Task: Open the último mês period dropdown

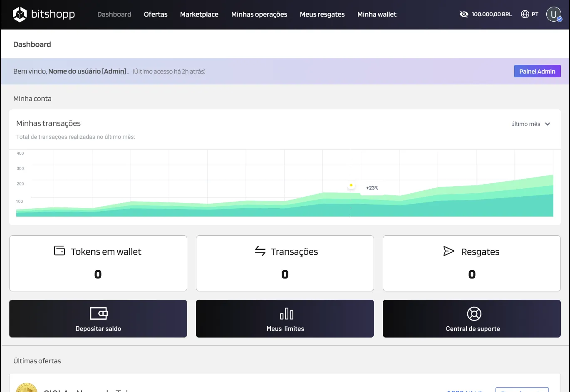Action: pyautogui.click(x=531, y=124)
